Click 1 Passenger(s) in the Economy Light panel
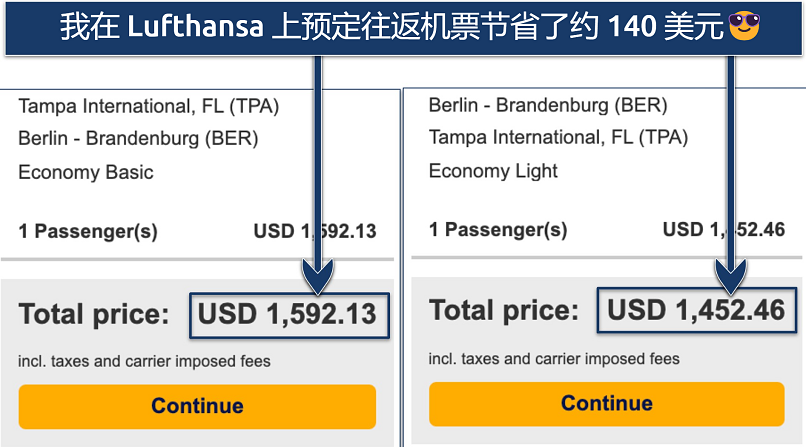The image size is (806, 447). 498,230
